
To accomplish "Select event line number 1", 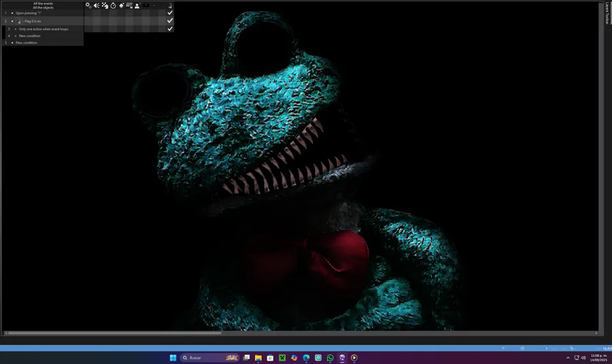I will pos(5,13).
